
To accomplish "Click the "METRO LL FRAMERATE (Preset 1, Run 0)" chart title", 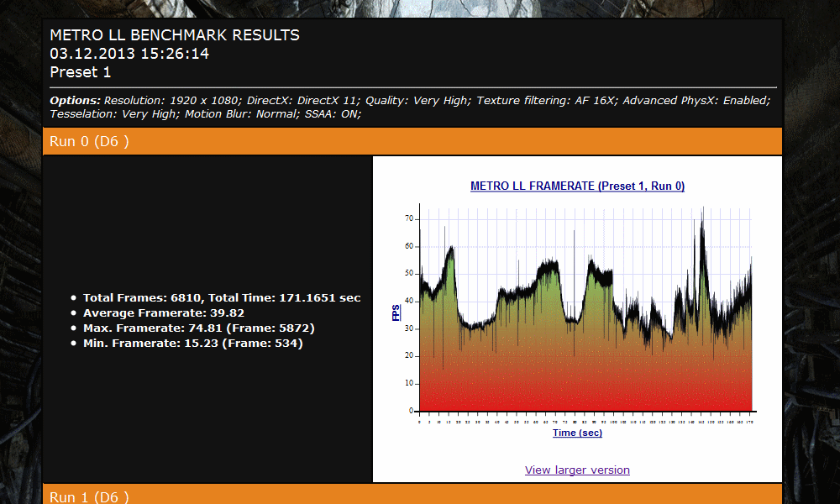I will tap(577, 186).
